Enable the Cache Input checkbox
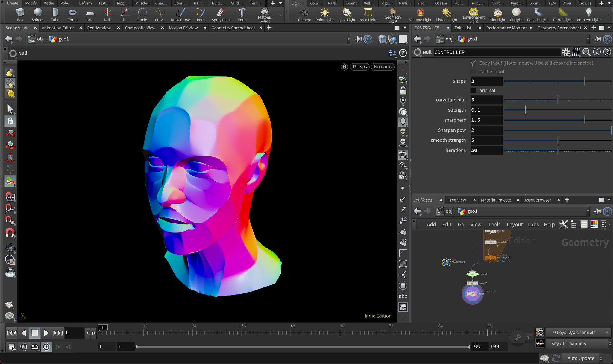 pyautogui.click(x=473, y=71)
